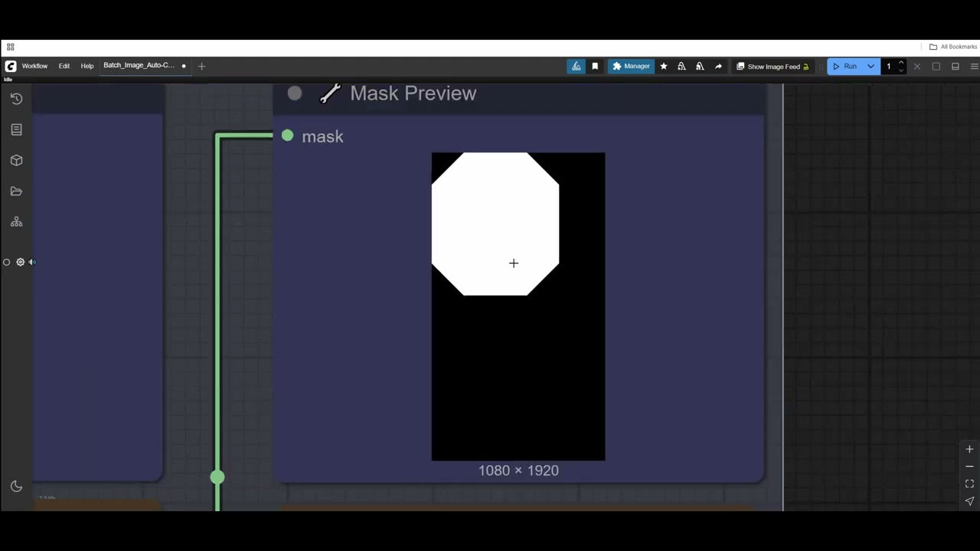Cancel current run X icon
The image size is (980, 551).
tap(917, 67)
